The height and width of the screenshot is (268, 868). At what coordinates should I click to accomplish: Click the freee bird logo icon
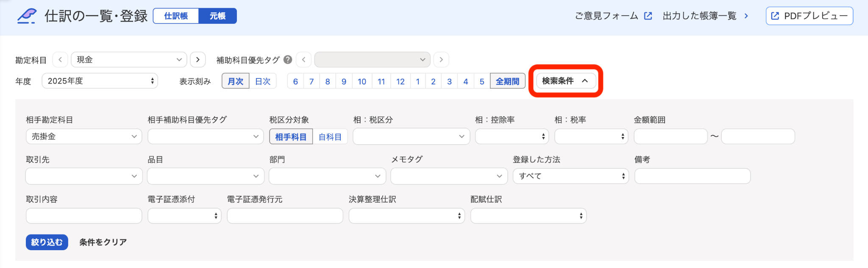[x=27, y=16]
